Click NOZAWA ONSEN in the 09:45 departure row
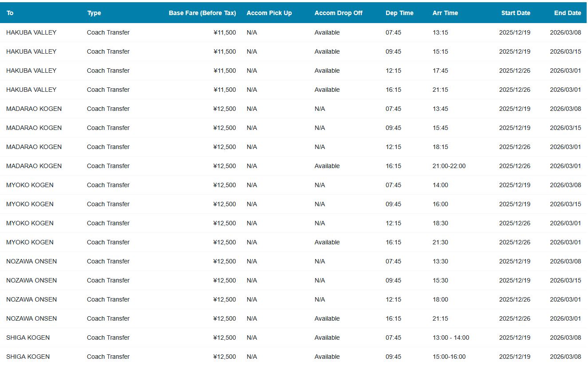 point(32,280)
